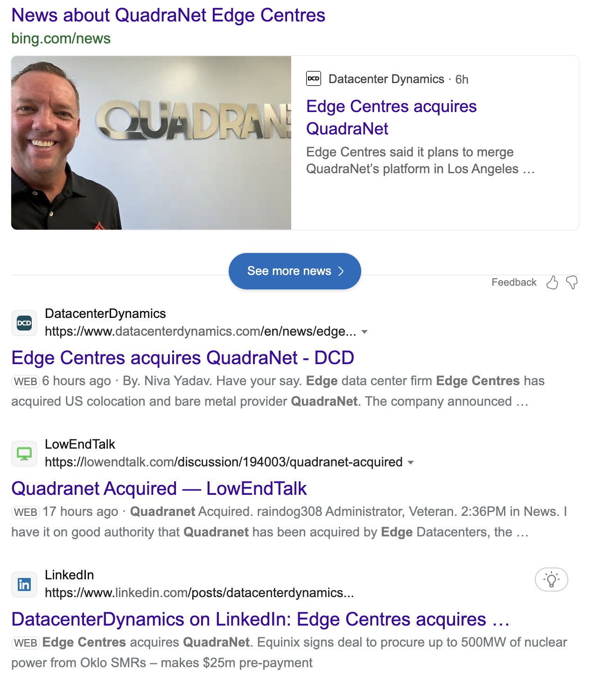This screenshot has height=690, width=616.
Task: Open See more news button
Action: pyautogui.click(x=295, y=271)
